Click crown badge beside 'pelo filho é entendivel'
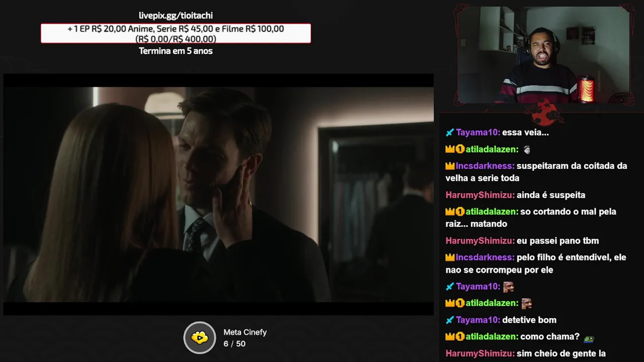The width and height of the screenshot is (644, 362). (450, 257)
